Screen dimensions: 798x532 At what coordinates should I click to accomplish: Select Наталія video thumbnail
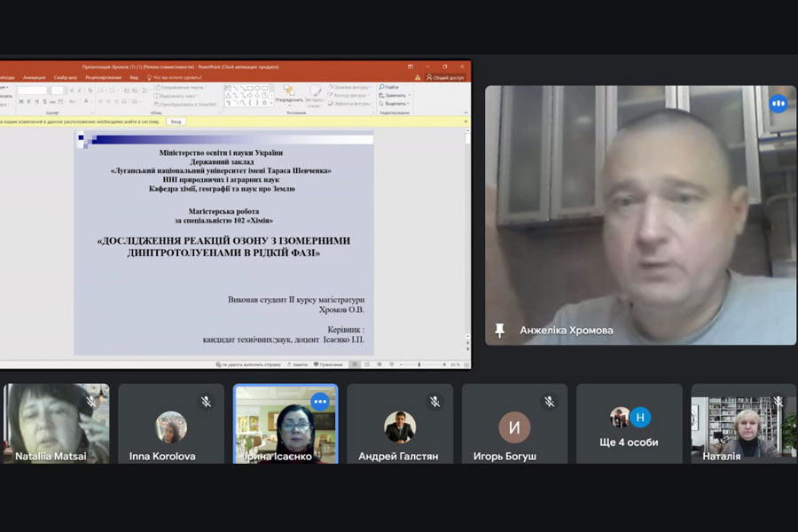click(x=744, y=424)
